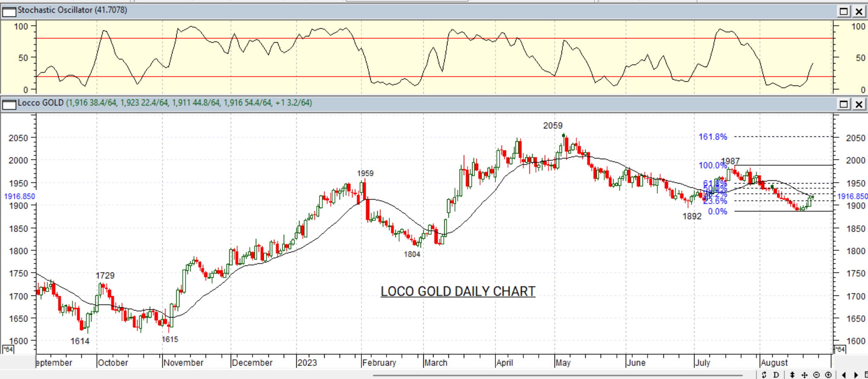The width and height of the screenshot is (868, 379).
Task: Click the August label on the date axis
Action: click(775, 363)
